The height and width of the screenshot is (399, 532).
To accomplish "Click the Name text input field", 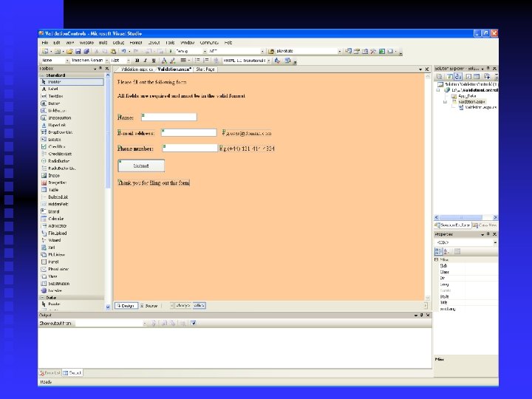I will (x=169, y=117).
